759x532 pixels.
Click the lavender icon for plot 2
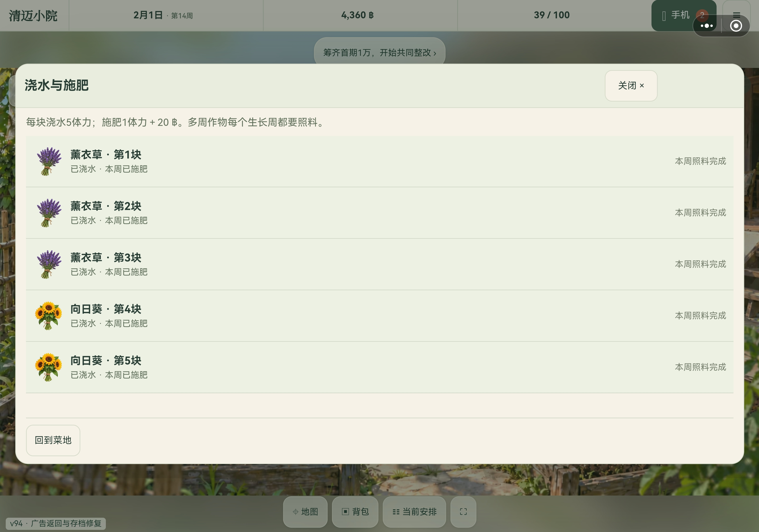pos(49,213)
